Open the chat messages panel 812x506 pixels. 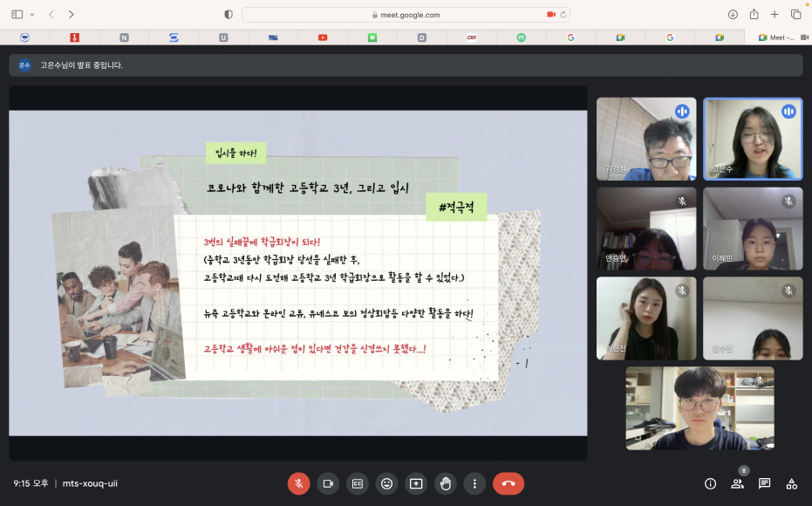(x=764, y=483)
